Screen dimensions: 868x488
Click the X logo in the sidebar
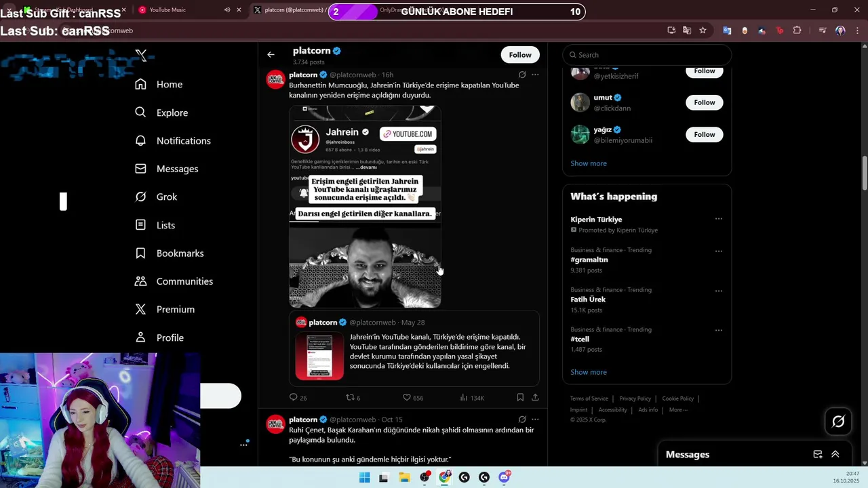pyautogui.click(x=141, y=56)
